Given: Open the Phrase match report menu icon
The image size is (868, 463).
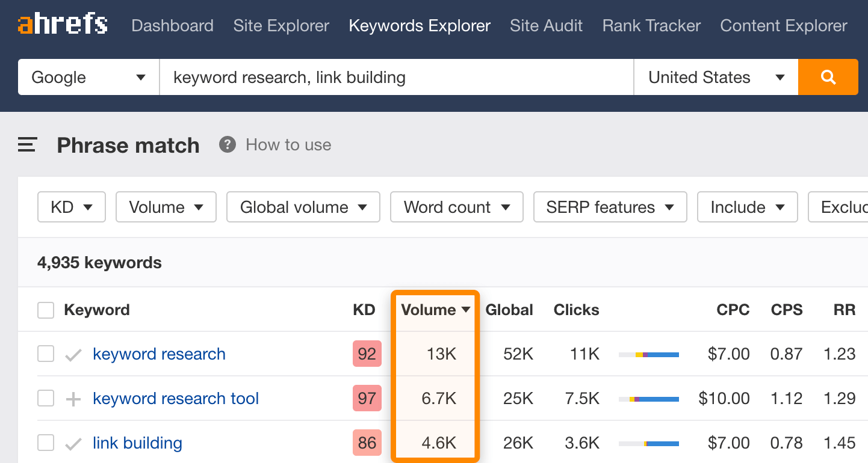Looking at the screenshot, I should tap(26, 144).
